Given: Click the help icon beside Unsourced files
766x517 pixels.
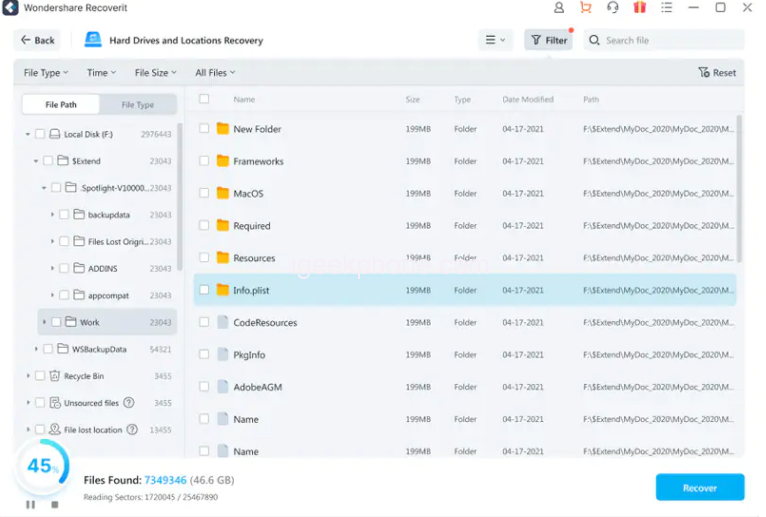Looking at the screenshot, I should [128, 403].
